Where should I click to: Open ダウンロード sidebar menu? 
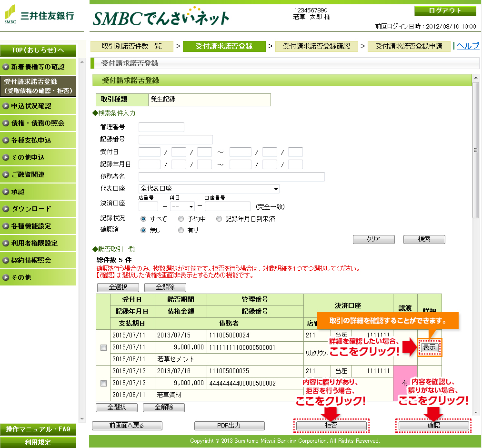[38, 209]
